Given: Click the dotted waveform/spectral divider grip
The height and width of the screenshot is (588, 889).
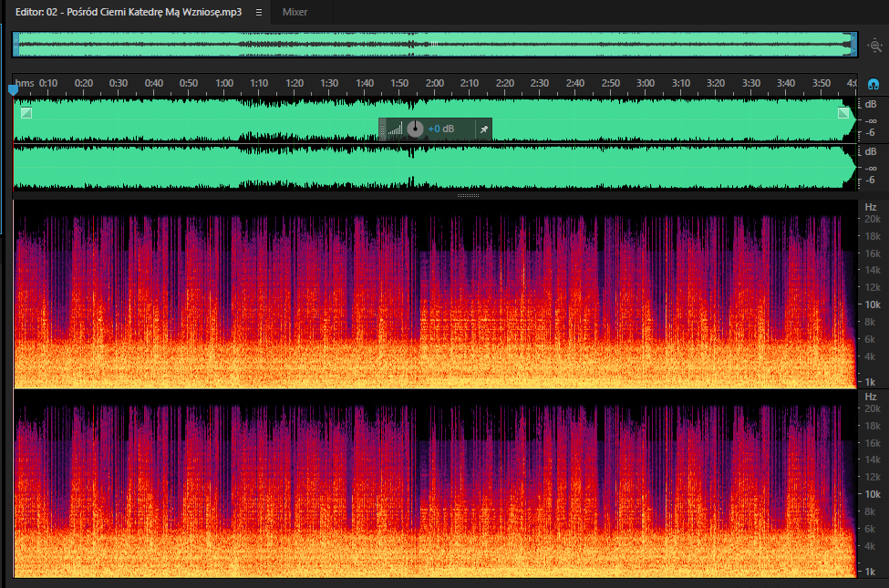Looking at the screenshot, I should 468,196.
